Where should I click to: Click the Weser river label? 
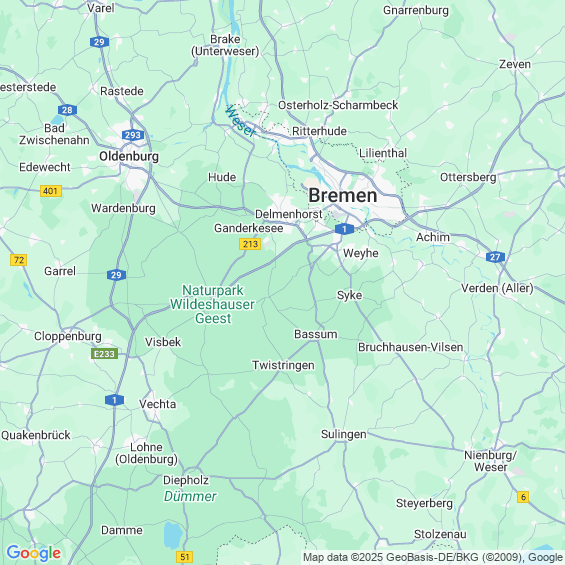(240, 121)
